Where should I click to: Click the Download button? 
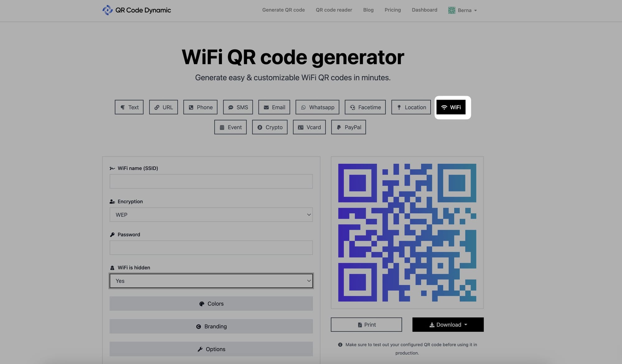pos(448,325)
